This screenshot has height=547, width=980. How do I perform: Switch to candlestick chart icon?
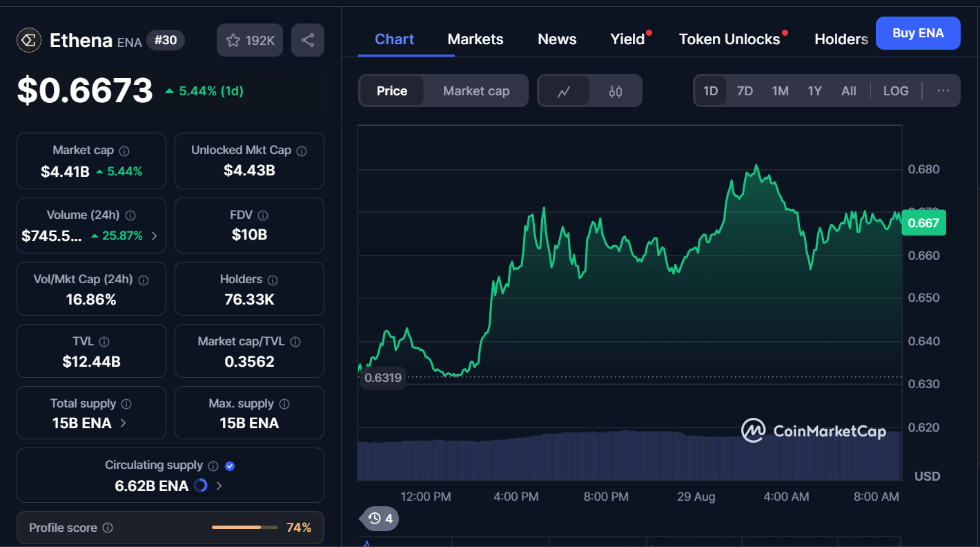616,90
